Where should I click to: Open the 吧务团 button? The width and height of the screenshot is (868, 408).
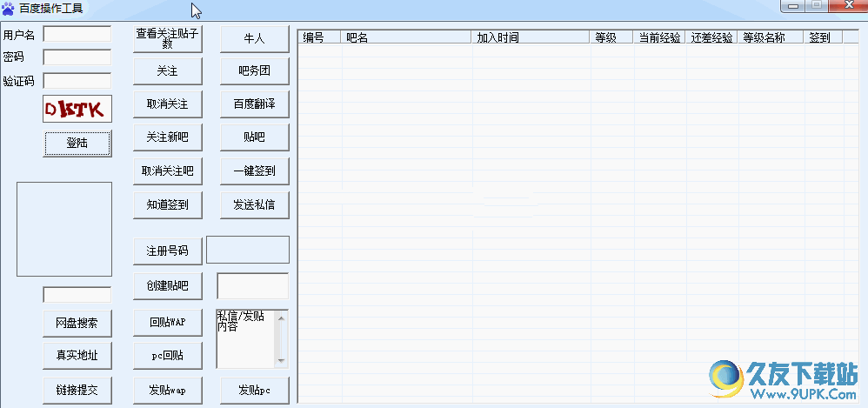pyautogui.click(x=255, y=71)
